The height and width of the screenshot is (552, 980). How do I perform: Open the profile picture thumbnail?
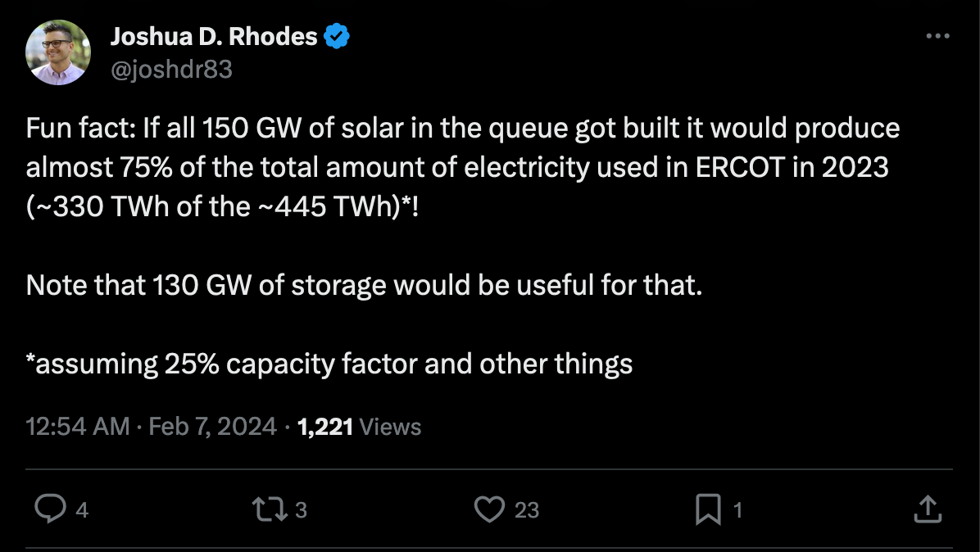tap(58, 52)
